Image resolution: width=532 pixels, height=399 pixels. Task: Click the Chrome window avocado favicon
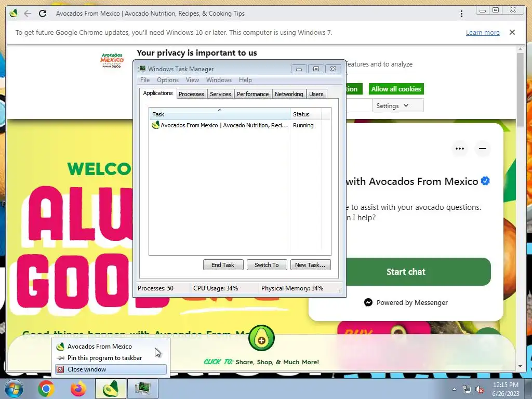tap(14, 14)
